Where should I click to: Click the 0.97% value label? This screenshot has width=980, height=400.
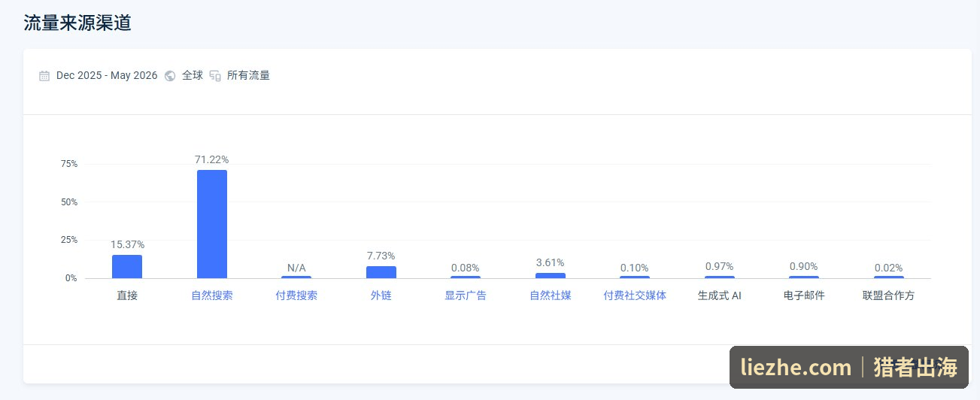[720, 266]
